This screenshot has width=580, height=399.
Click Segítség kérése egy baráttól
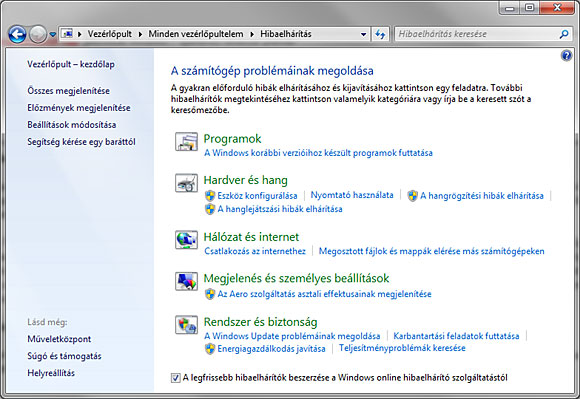point(81,142)
